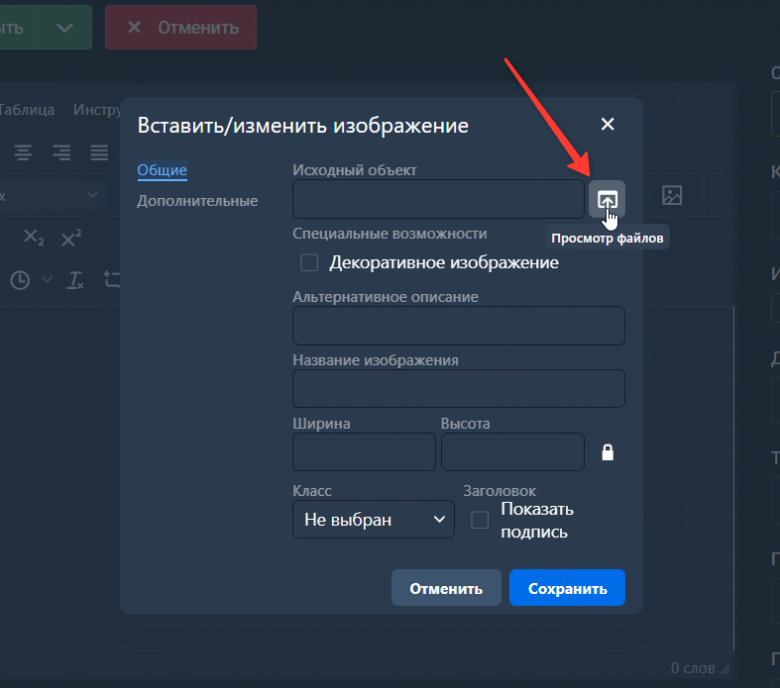Apply superscript formatting

click(71, 237)
